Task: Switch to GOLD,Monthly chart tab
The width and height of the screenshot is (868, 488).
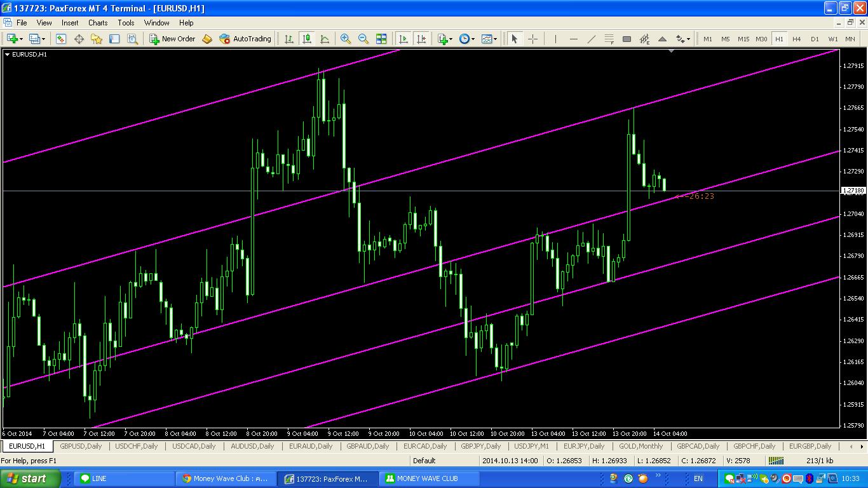Action: click(641, 446)
